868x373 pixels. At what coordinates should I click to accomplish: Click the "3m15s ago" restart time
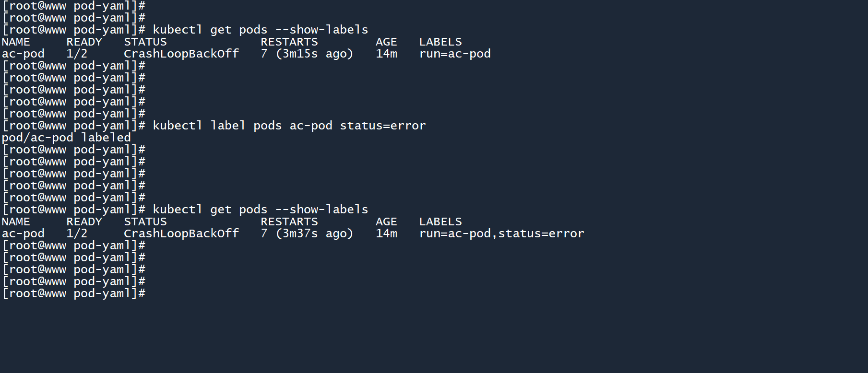(x=314, y=54)
